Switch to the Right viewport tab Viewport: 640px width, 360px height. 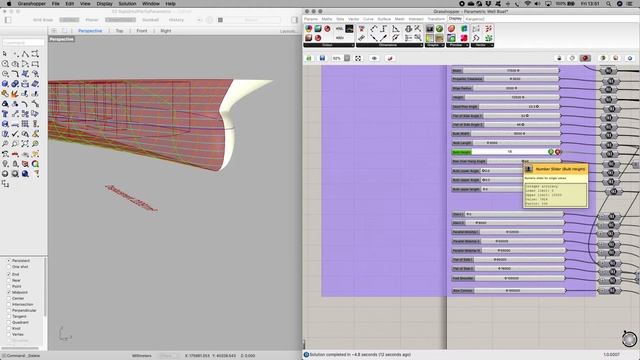click(x=166, y=31)
